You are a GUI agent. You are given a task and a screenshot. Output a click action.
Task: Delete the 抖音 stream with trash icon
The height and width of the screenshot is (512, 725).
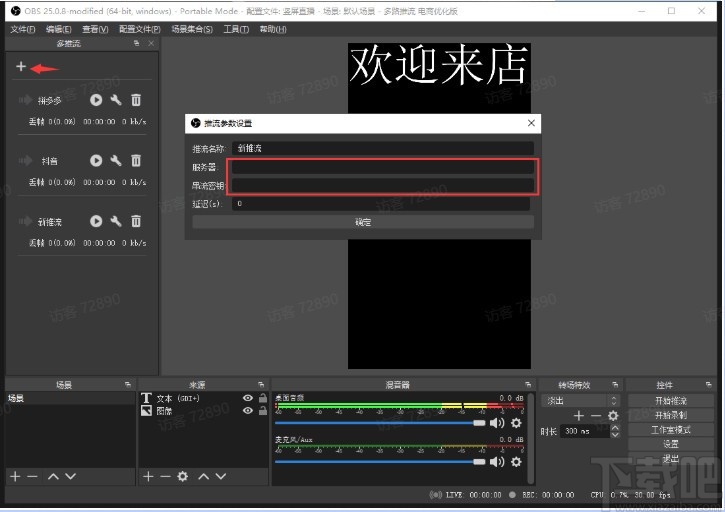pos(136,160)
